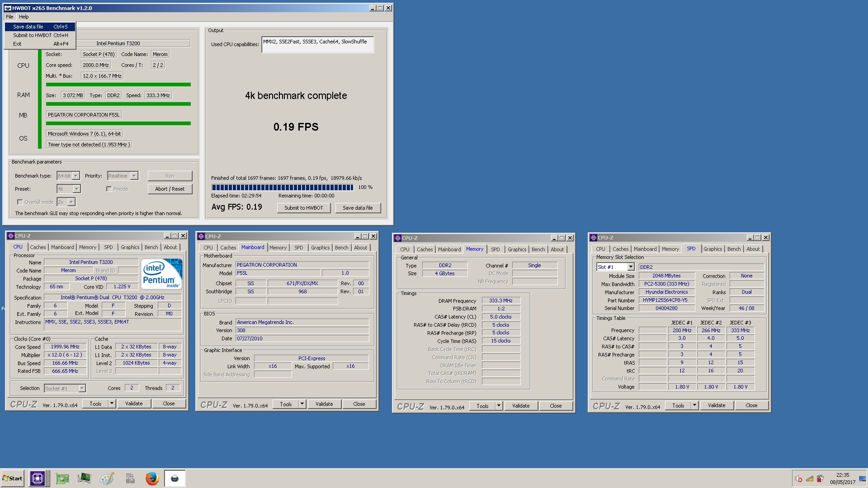868x488 pixels.
Task: Click Close in CPU-Z SPD window
Action: point(751,405)
